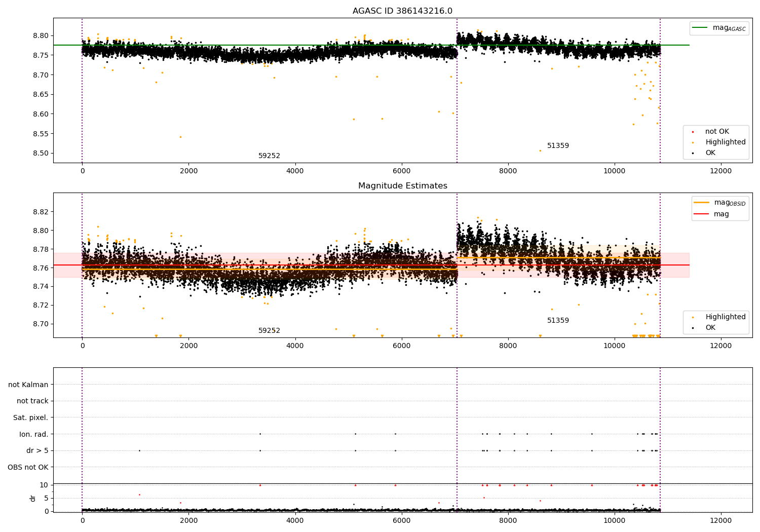Click the '12000' x-tick under the top plot

point(721,171)
